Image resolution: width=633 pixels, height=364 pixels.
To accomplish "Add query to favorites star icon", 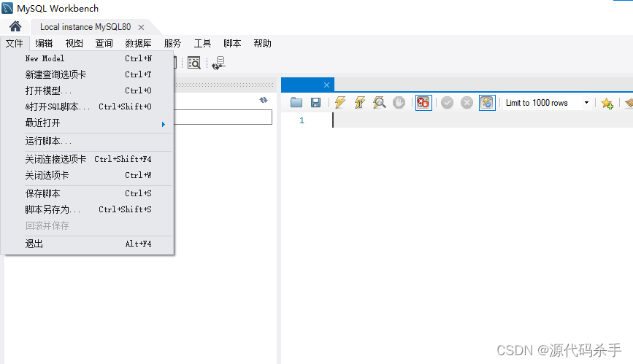I will (x=607, y=104).
